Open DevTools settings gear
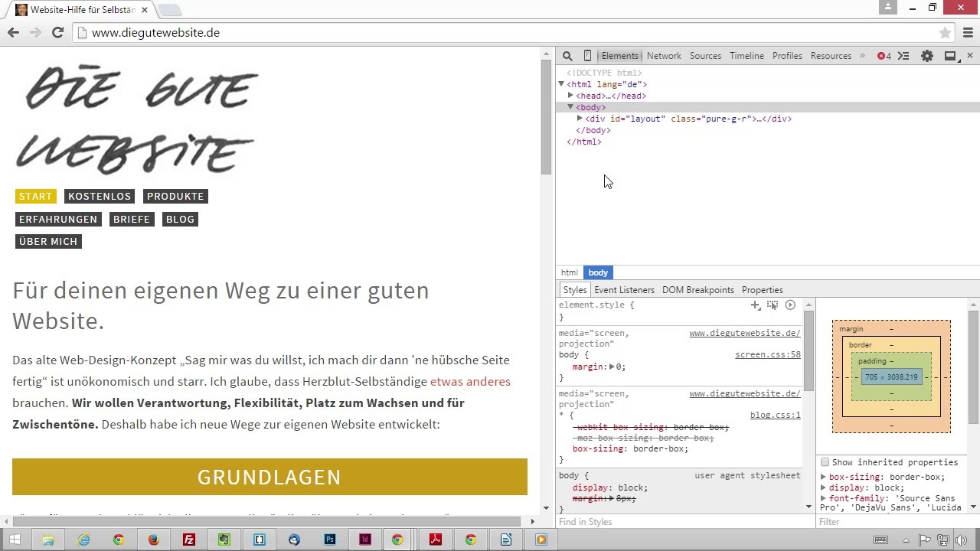Image resolution: width=980 pixels, height=551 pixels. point(927,56)
